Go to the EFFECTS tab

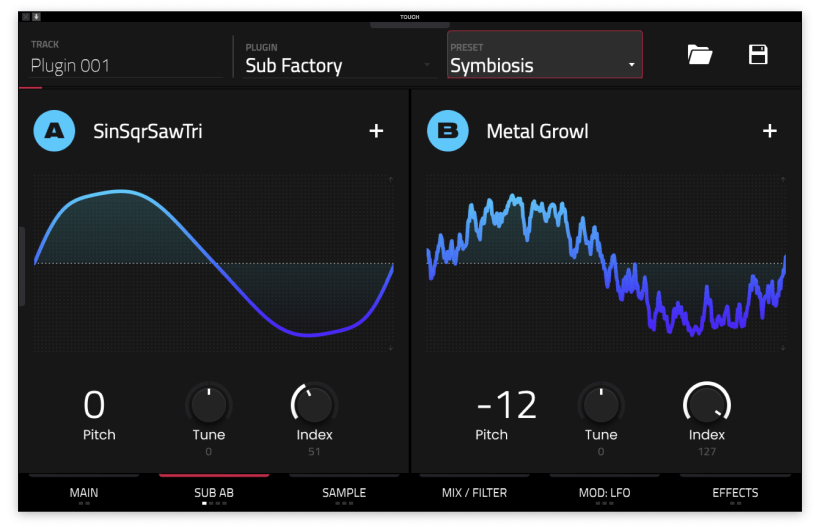click(x=735, y=493)
